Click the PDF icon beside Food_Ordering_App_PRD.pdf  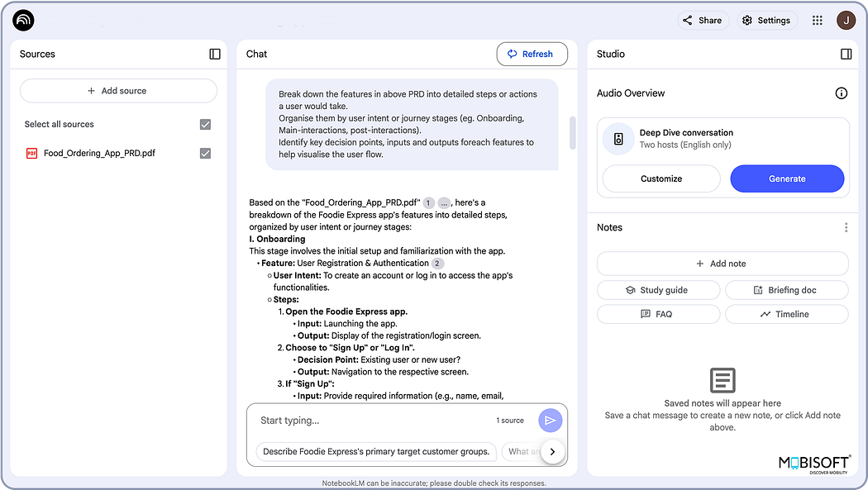pos(32,153)
